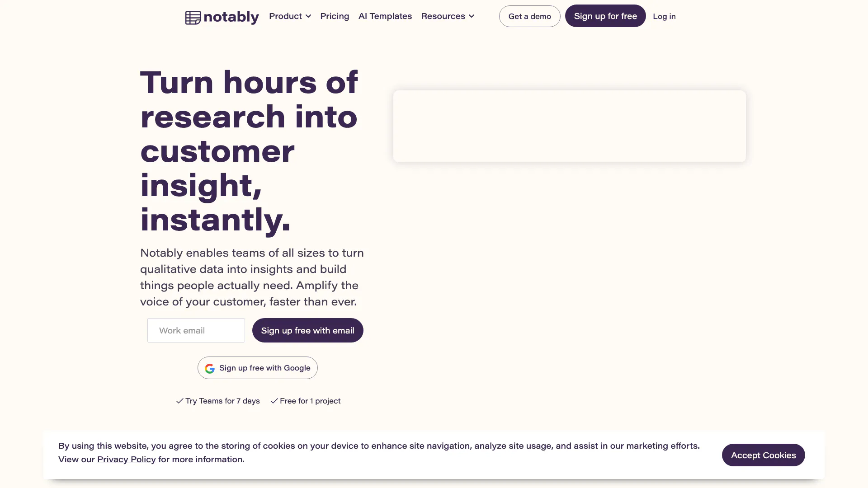The image size is (868, 488).
Task: Open AI Templates in the navigation
Action: pos(385,16)
